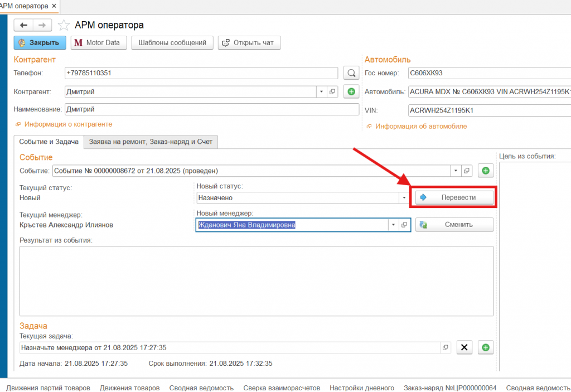The width and height of the screenshot is (571, 392).
Task: Click the Сменить manager button
Action: (x=454, y=225)
